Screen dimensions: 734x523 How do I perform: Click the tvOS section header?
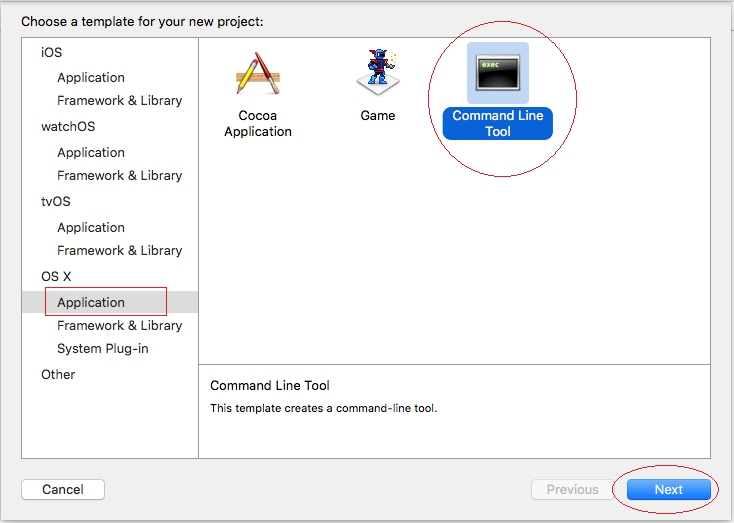[x=56, y=201]
